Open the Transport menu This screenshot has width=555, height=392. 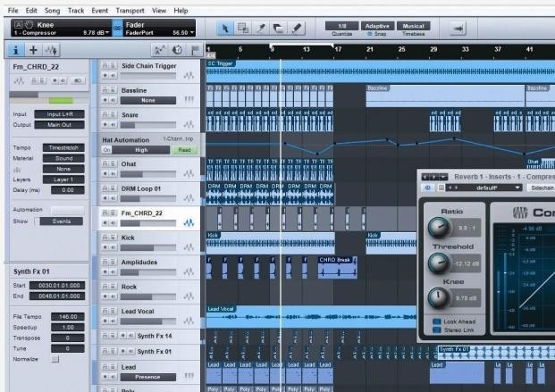click(130, 10)
